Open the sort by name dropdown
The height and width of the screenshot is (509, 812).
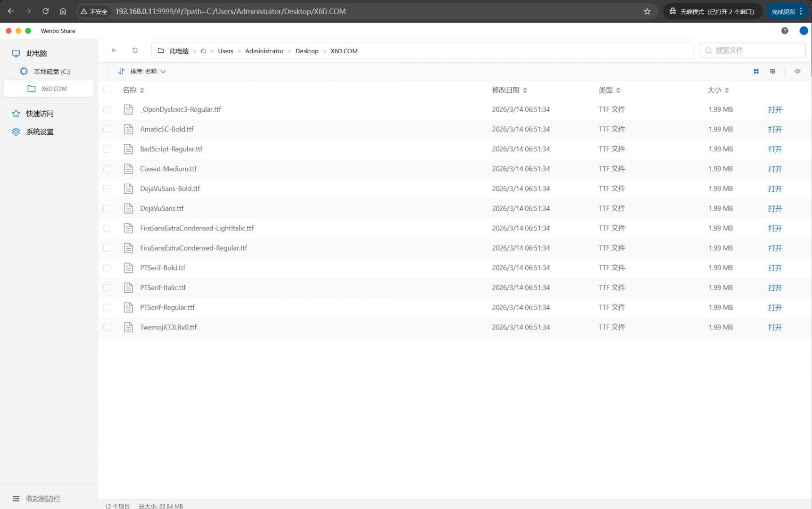click(148, 71)
